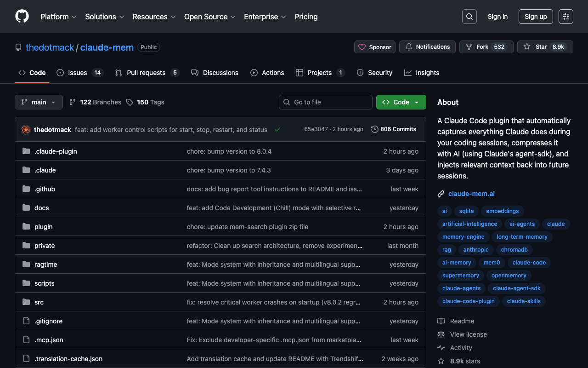Expand the main branch dropdown
Viewport: 588px width, 368px height.
pos(39,102)
